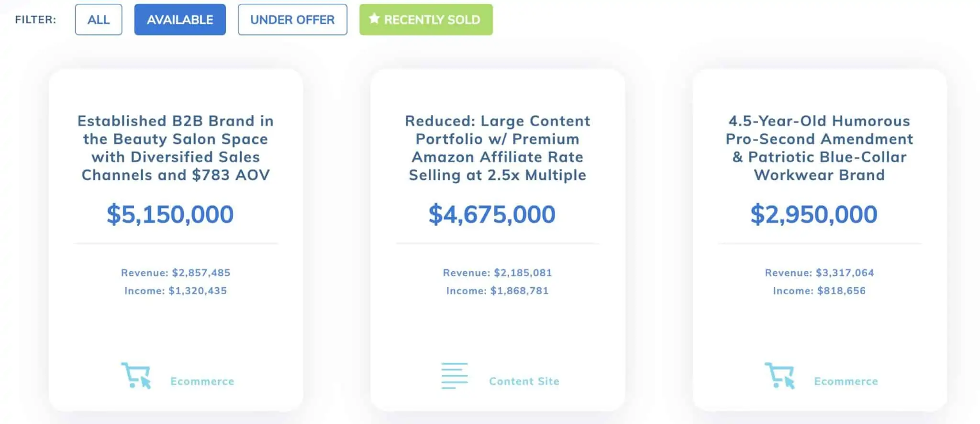Click the $4,675,000 price

[x=492, y=214]
